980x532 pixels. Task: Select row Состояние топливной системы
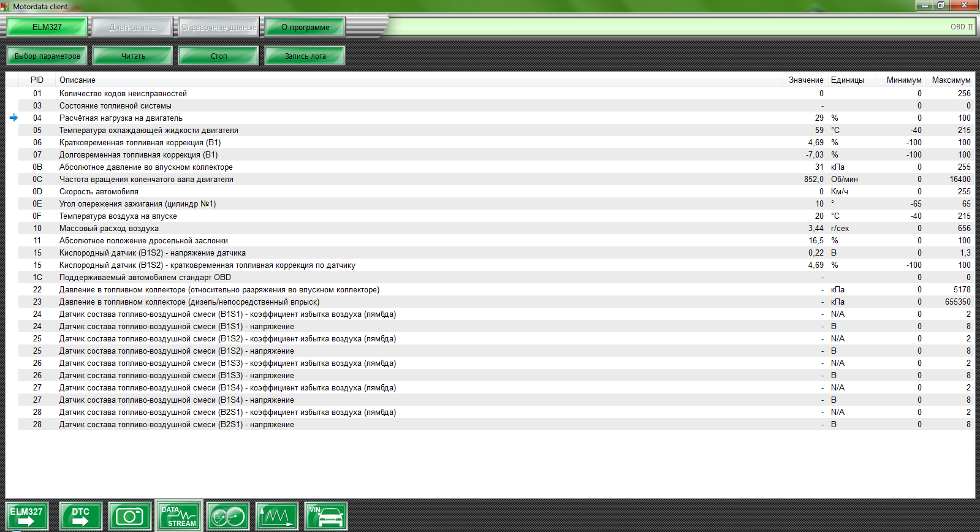[x=496, y=105]
